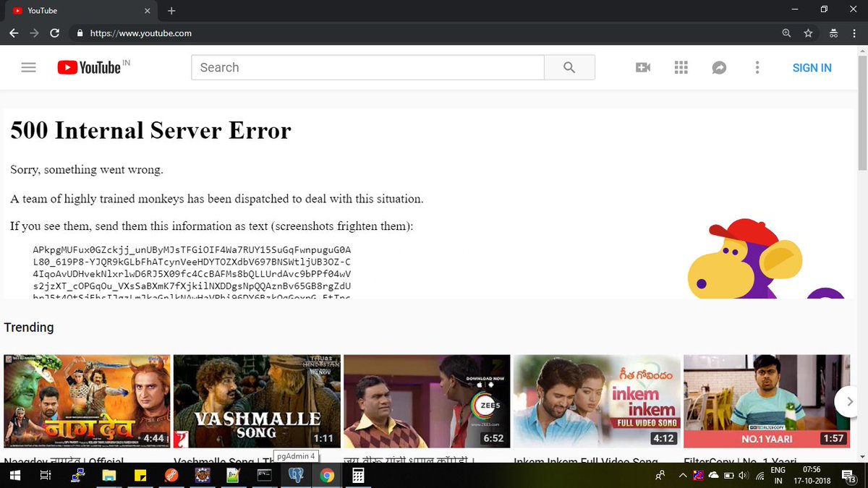Reload the YouTube page
The height and width of the screenshot is (488, 868).
54,33
